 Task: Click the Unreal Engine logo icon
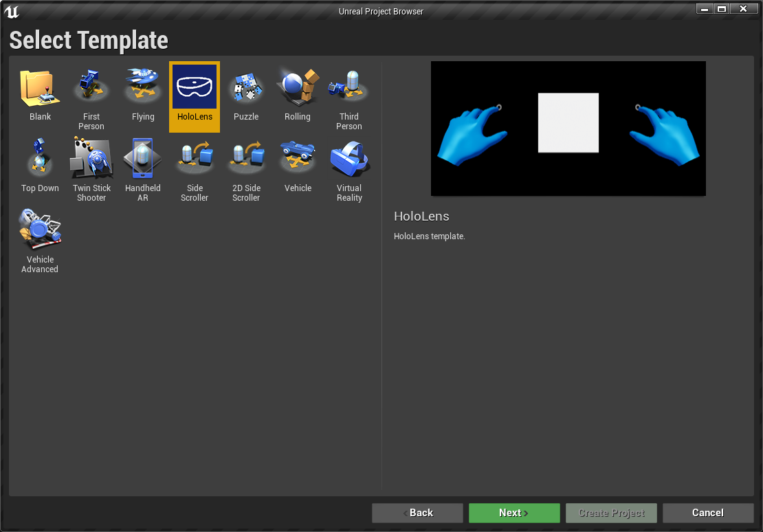pyautogui.click(x=11, y=11)
